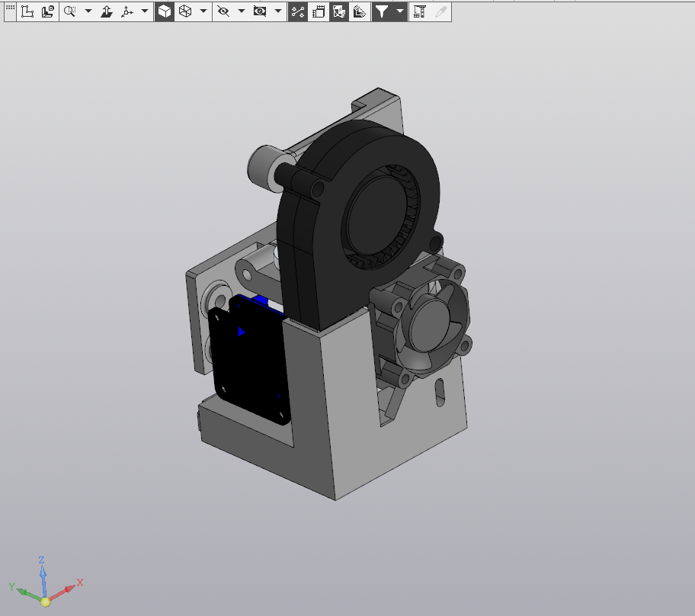Open the coordinate system settings icon
Screen dimensions: 695x616
[x=48, y=11]
